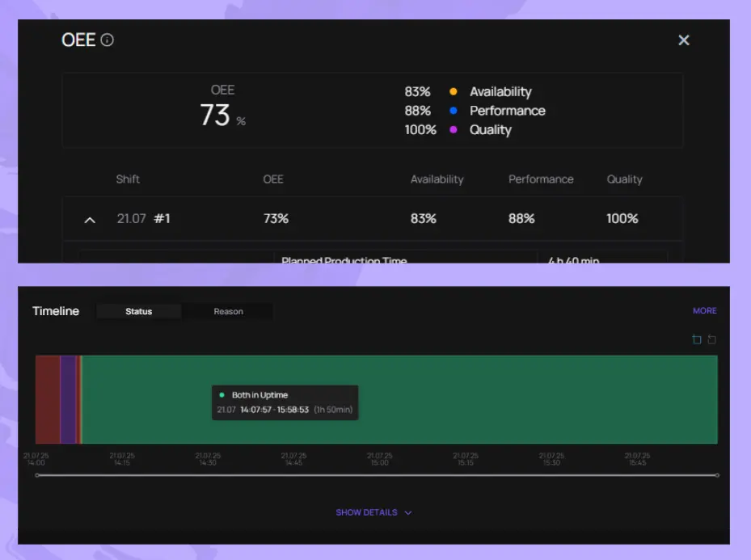Click the Performance legend label
Image resolution: width=751 pixels, height=560 pixels.
click(x=507, y=111)
